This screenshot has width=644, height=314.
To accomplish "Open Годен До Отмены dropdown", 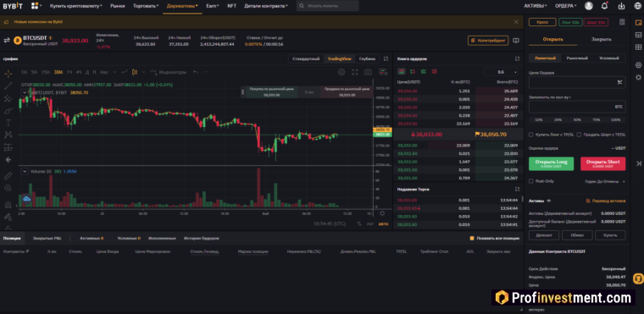I will (x=605, y=181).
